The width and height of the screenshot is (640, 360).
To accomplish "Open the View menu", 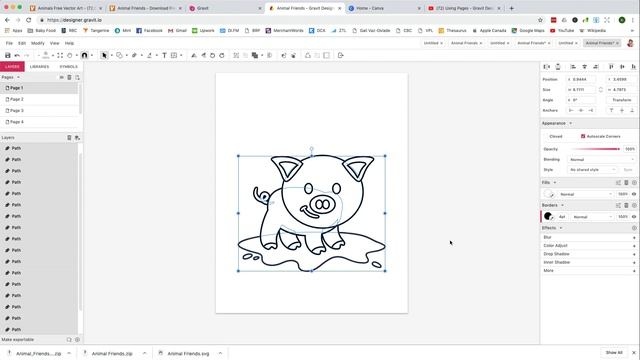I will coord(54,43).
